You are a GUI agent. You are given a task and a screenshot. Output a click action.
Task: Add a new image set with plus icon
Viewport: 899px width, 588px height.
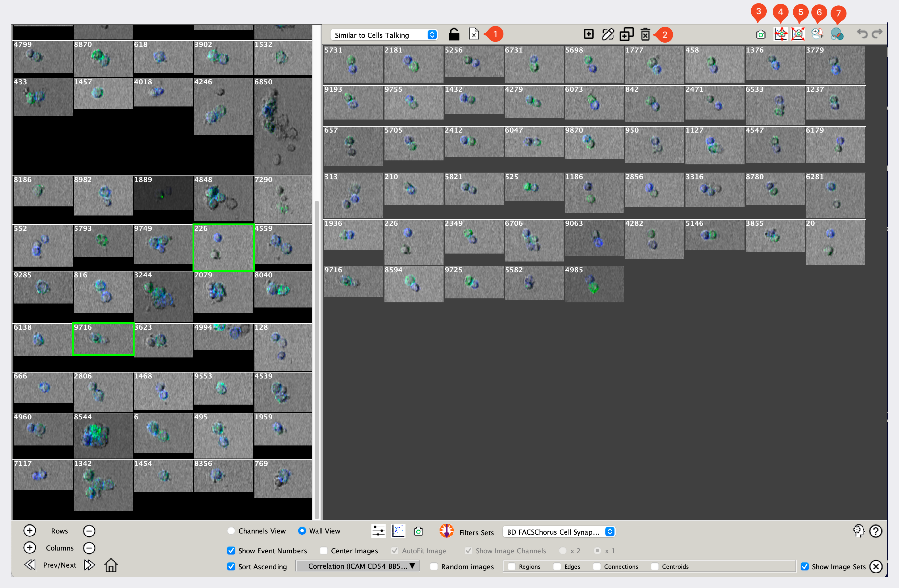point(589,34)
